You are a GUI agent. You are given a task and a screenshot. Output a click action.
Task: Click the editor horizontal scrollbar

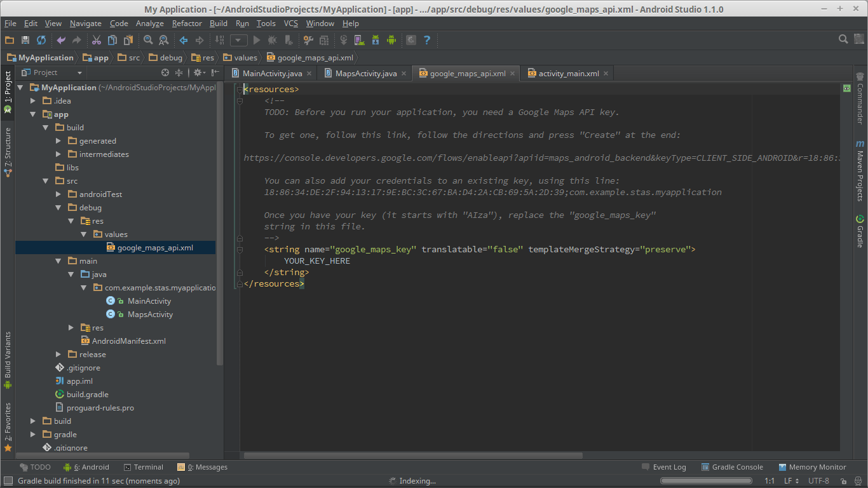[413, 456]
